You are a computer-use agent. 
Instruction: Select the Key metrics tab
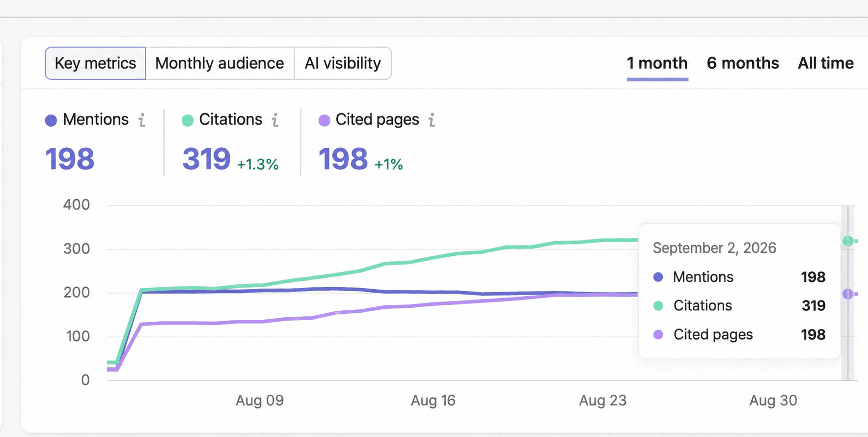pyautogui.click(x=95, y=63)
